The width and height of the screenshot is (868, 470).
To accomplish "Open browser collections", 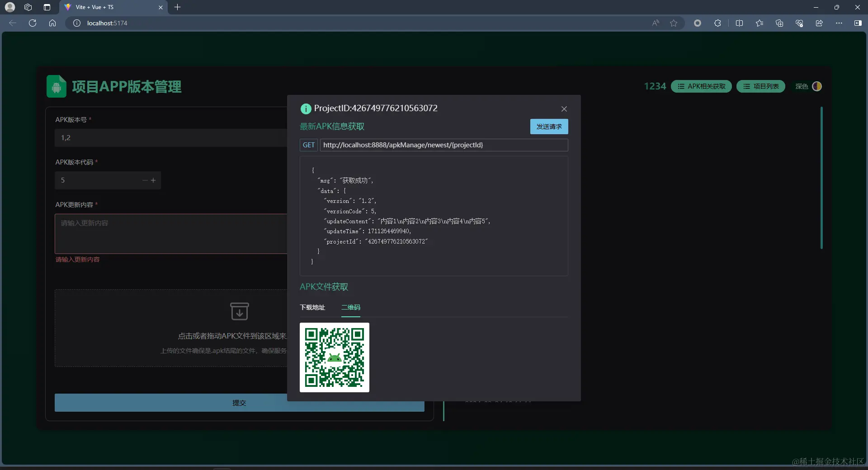I will click(779, 23).
